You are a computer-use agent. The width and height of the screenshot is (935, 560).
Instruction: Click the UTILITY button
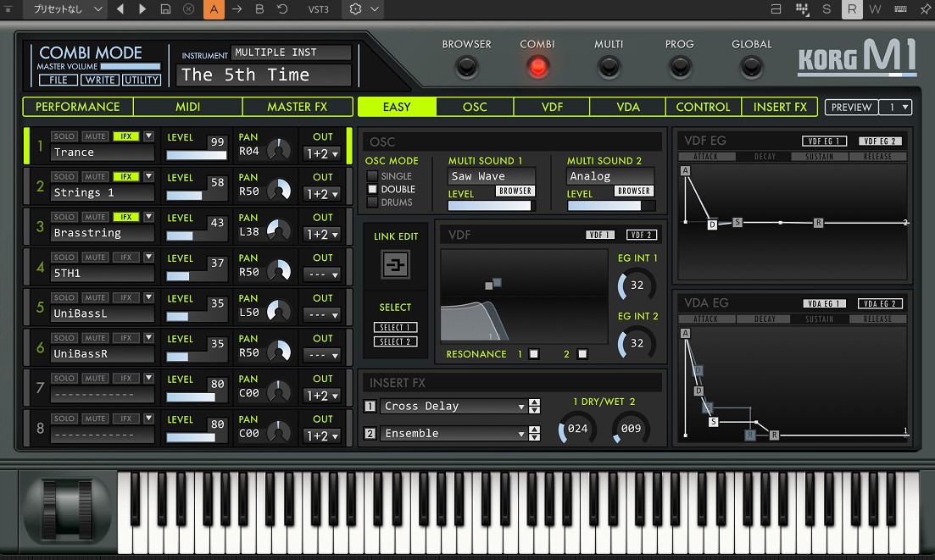pos(142,80)
